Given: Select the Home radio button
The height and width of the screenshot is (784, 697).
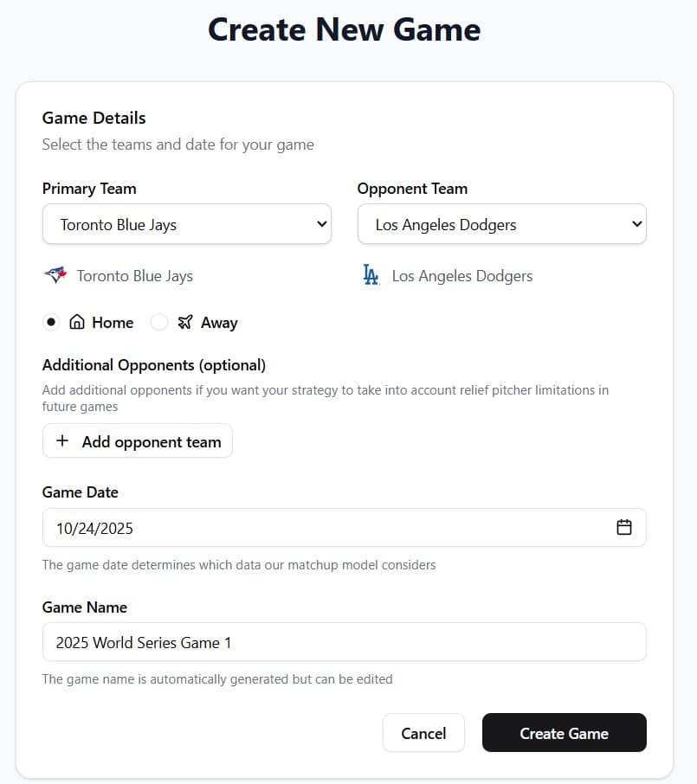Looking at the screenshot, I should pos(49,322).
